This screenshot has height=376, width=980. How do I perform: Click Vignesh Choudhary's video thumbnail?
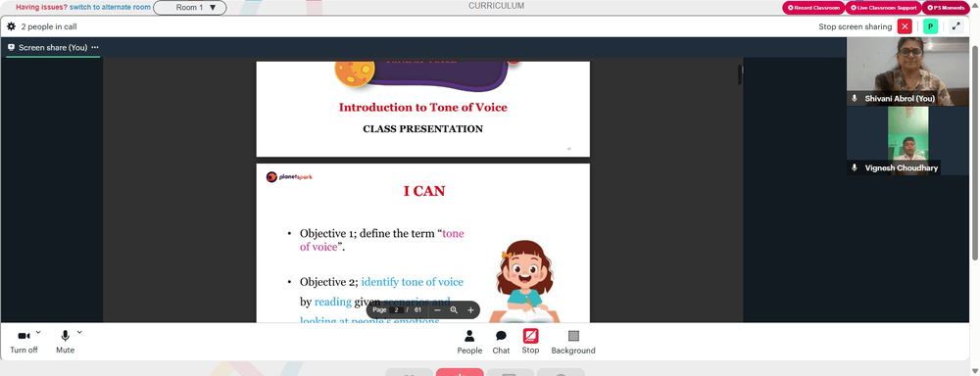click(908, 141)
